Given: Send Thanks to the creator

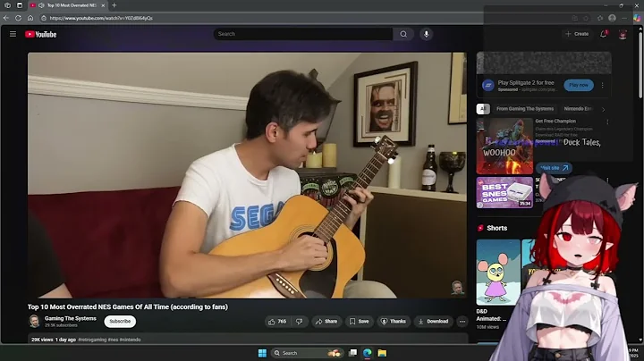Looking at the screenshot, I should (394, 322).
